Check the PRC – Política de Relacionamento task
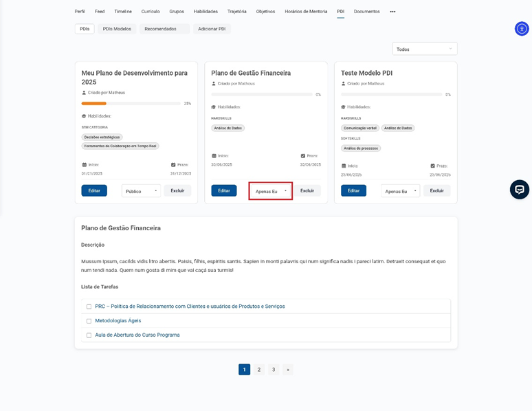 click(x=89, y=307)
